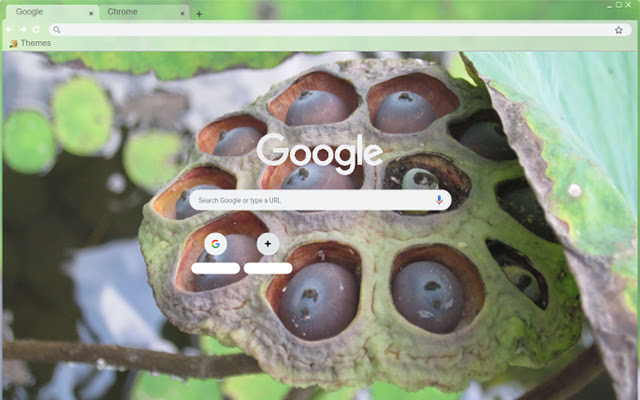Click the Google logo

pos(320,153)
